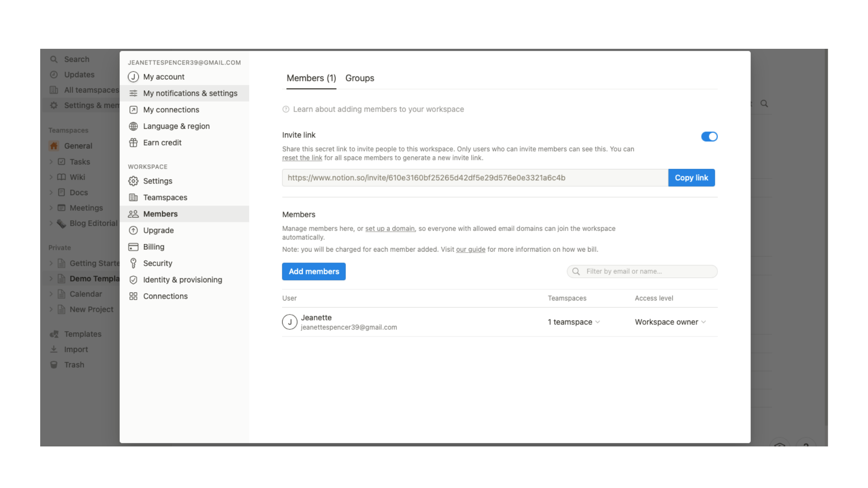
Task: Open Identity & provisioning
Action: 182,280
